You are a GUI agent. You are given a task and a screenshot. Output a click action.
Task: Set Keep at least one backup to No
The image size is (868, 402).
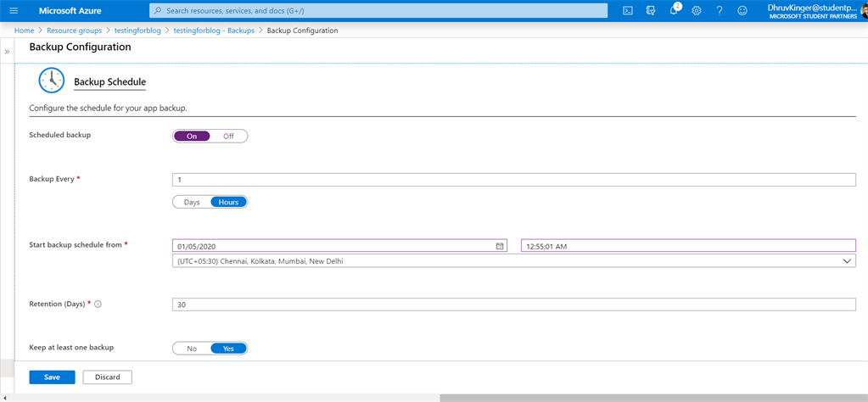[x=192, y=349]
